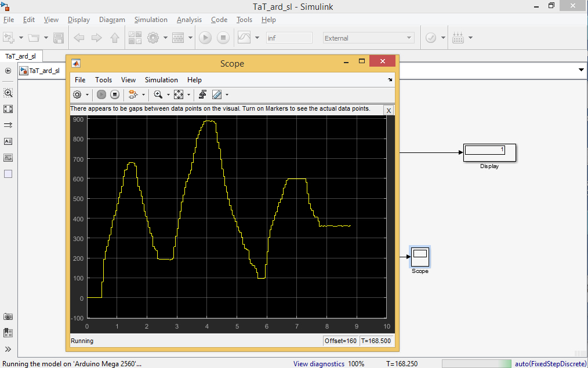
Task: Expand the explorer bar dropdown arrow
Action: point(581,70)
